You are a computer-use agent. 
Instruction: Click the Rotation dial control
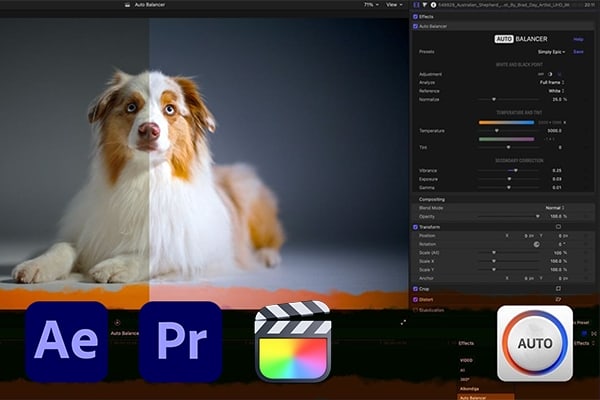pos(536,244)
